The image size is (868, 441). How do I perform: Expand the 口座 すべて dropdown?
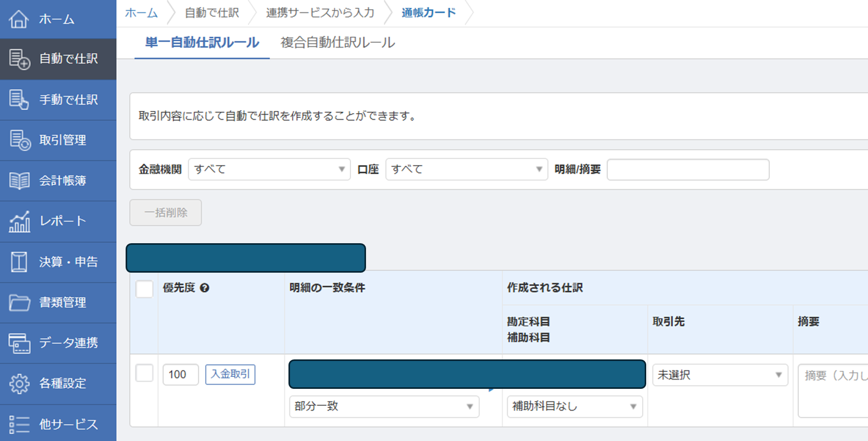click(466, 169)
